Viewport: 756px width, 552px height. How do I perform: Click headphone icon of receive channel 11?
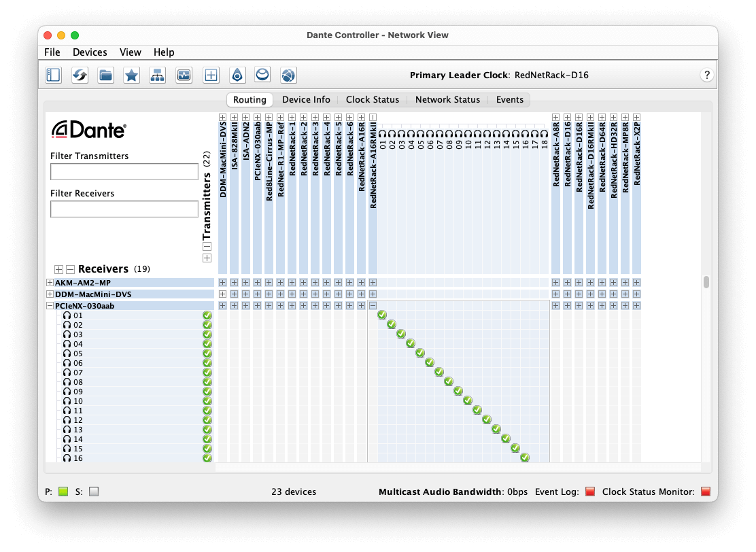click(x=67, y=411)
